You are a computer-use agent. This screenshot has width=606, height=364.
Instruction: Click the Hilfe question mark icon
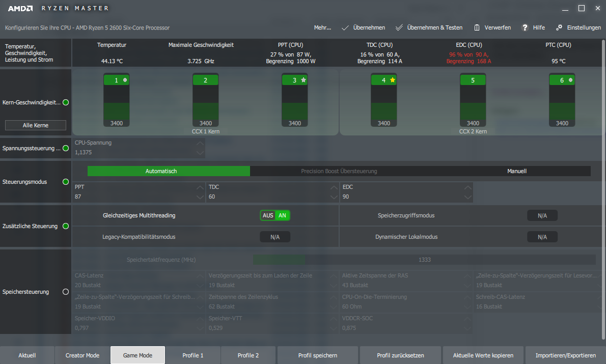(x=525, y=27)
